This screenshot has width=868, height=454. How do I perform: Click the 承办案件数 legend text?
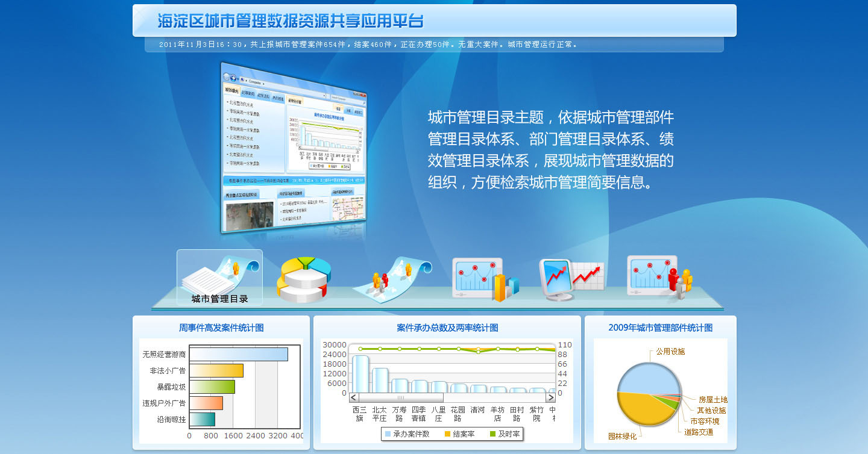411,434
